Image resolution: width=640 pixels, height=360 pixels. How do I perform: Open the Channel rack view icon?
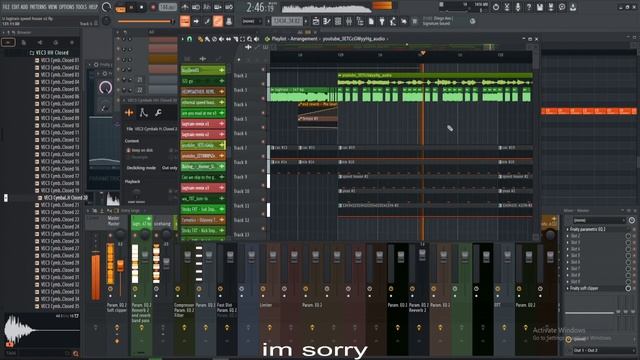click(x=338, y=21)
